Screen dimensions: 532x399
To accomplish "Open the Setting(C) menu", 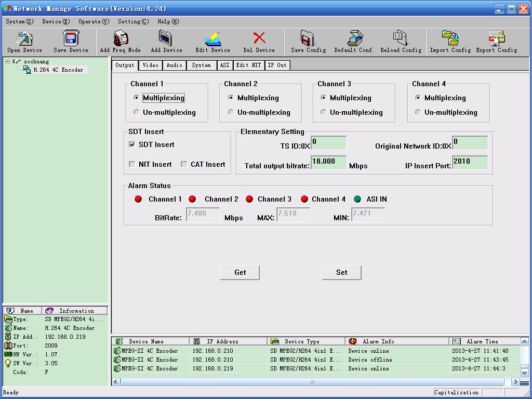I will pos(134,21).
